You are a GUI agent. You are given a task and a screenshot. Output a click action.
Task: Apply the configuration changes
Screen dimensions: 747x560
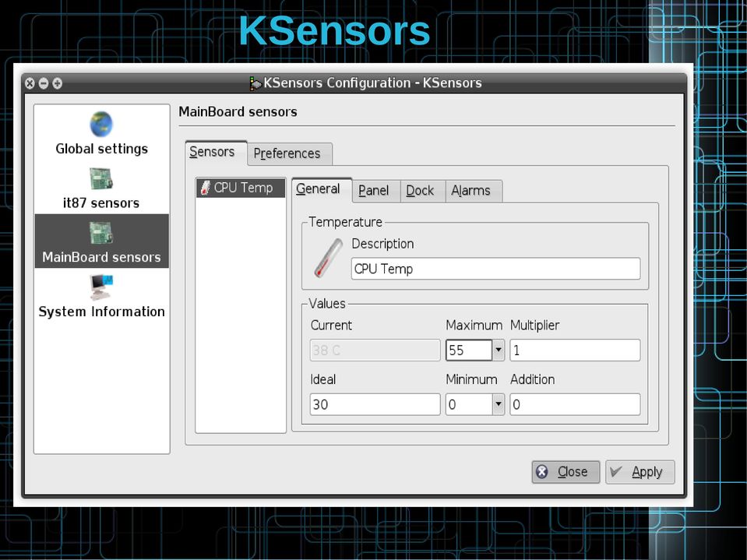[640, 472]
